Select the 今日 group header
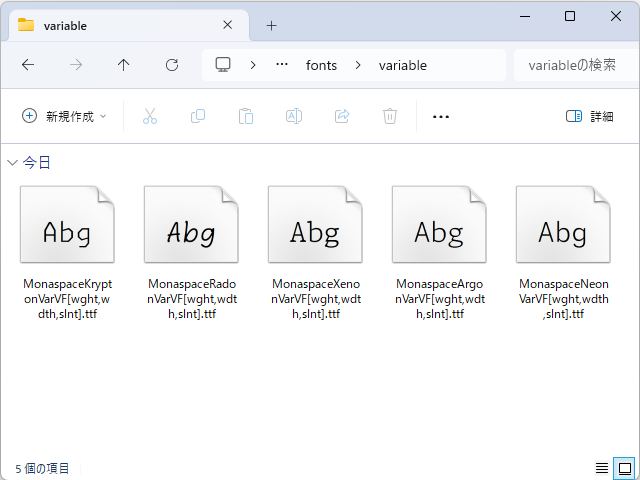640x480 pixels. pos(37,162)
